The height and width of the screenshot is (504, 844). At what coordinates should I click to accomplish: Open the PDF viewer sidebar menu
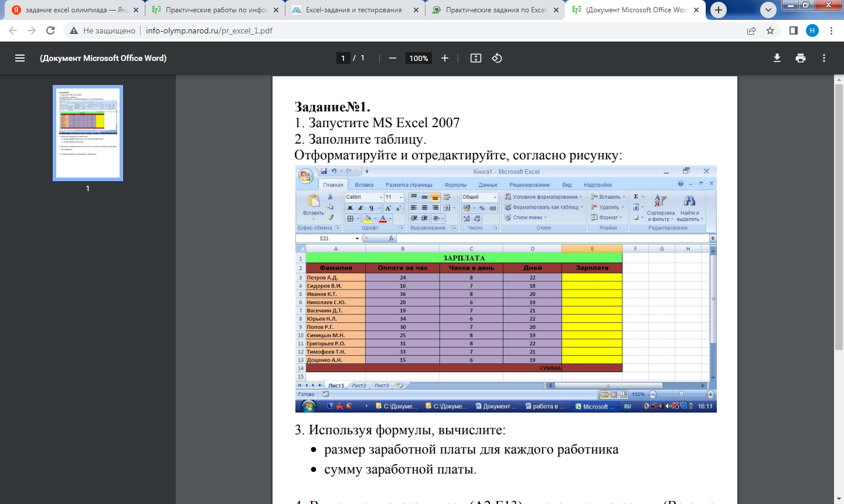(20, 58)
